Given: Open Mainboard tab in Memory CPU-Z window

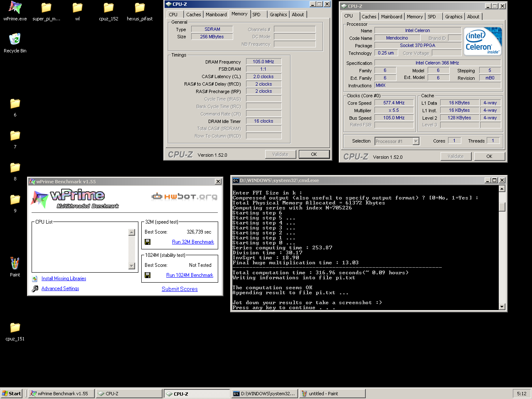Looking at the screenshot, I should point(216,15).
